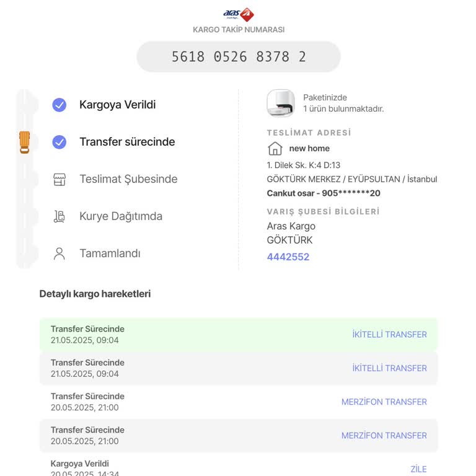Click recipient 'Cankut osar - 905*******20'

[324, 193]
